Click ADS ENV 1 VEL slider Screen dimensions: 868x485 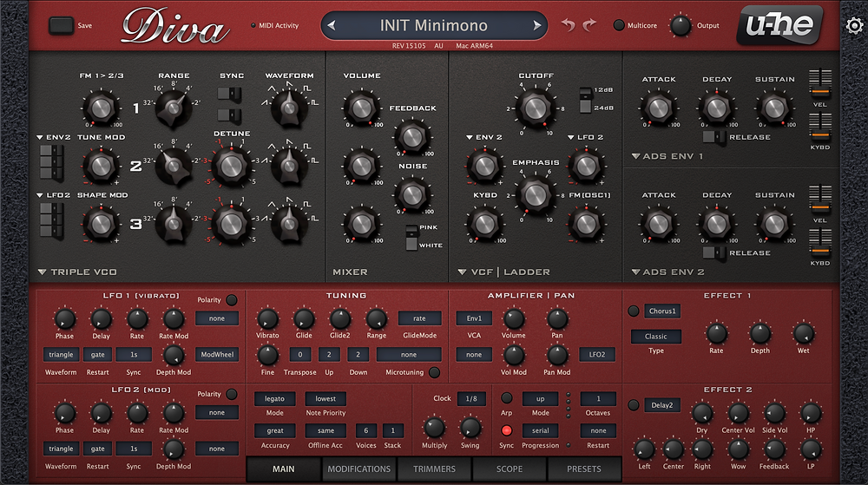tap(820, 83)
